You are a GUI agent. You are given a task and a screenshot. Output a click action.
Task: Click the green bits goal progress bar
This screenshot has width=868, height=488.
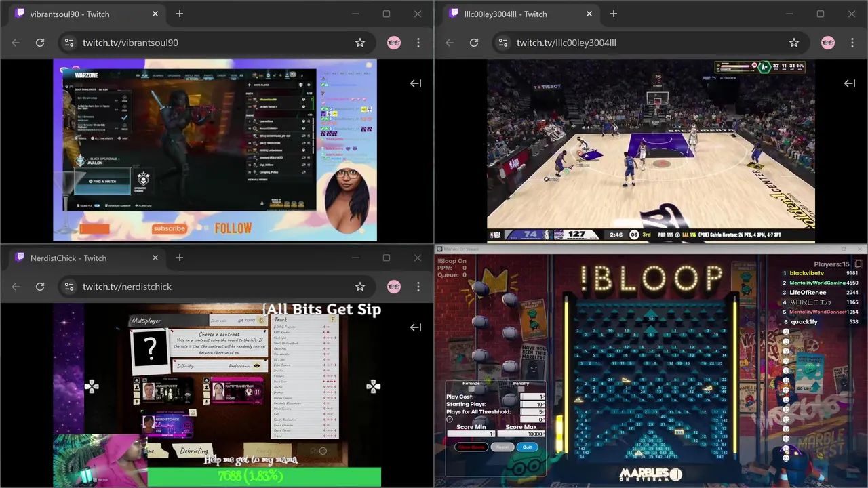[264, 476]
